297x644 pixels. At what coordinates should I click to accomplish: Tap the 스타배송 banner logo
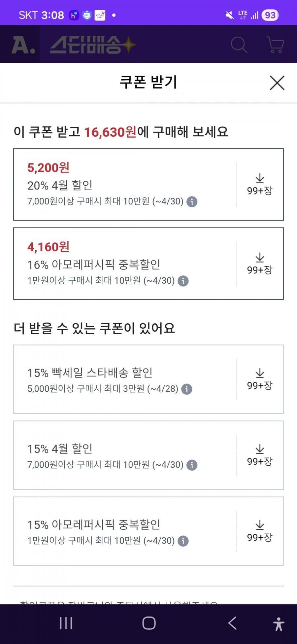pos(92,45)
